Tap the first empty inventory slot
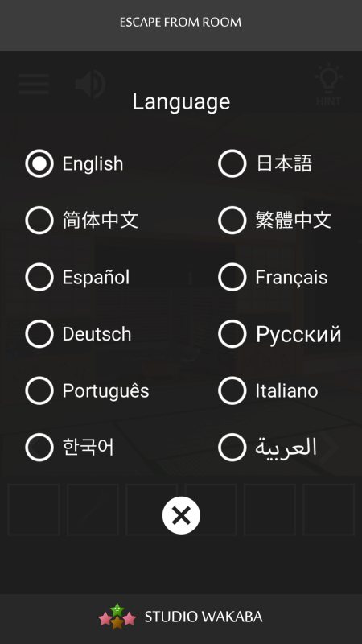This screenshot has width=362, height=644. (34, 510)
